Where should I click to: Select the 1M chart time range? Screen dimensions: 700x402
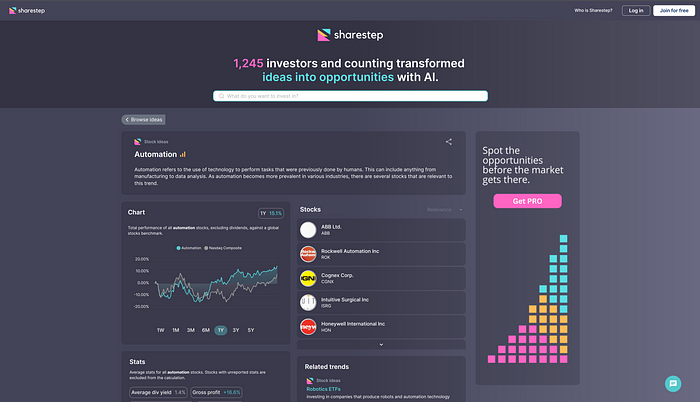(x=176, y=330)
